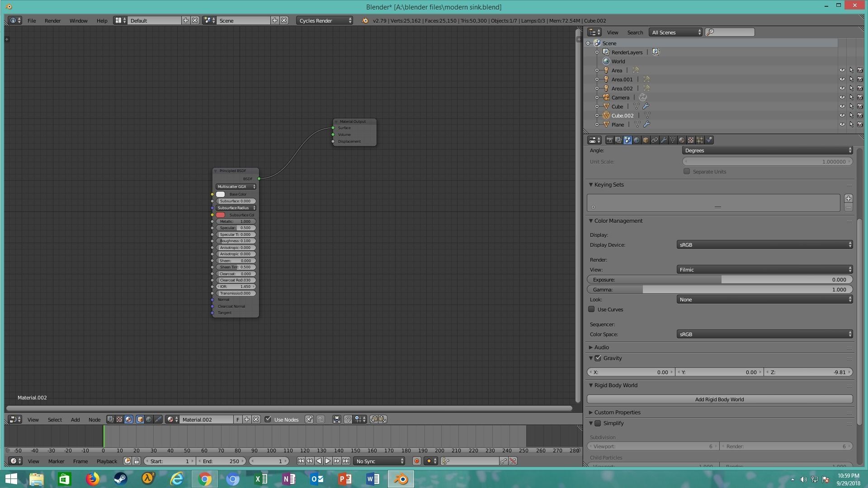Click the Base Color white swatch

(221, 194)
